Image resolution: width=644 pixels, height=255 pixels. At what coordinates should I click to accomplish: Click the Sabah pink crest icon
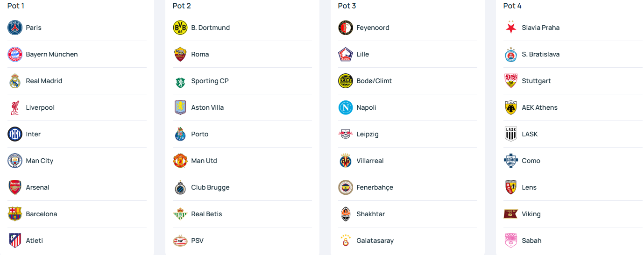click(511, 241)
